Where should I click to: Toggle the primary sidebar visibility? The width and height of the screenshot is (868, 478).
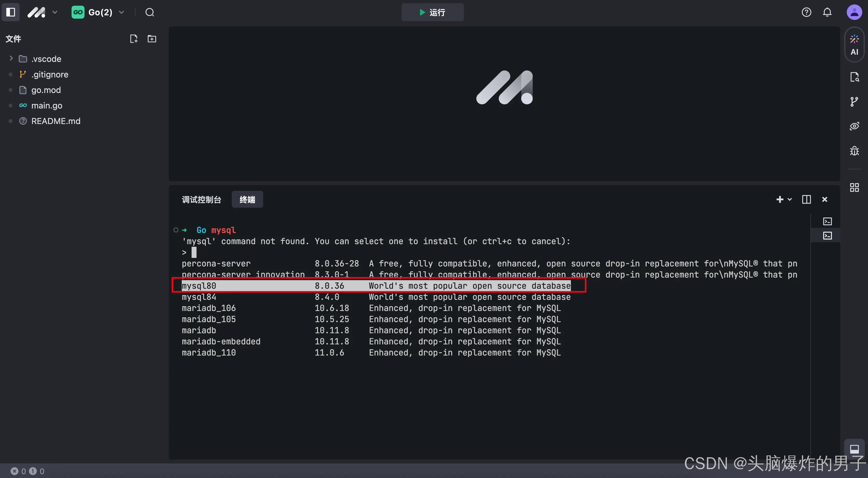tap(10, 12)
